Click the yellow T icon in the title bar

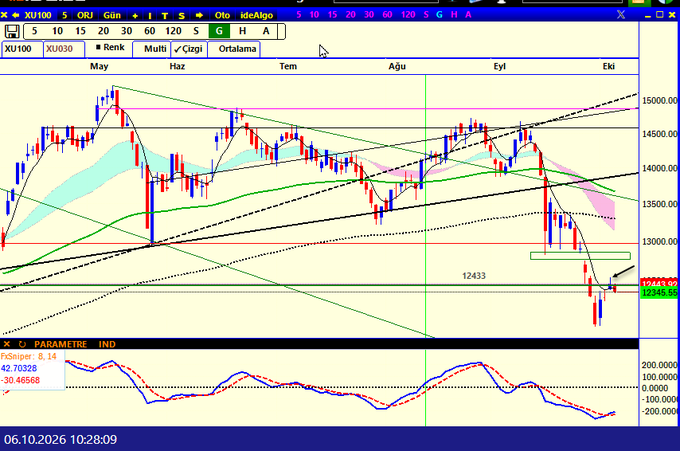(x=165, y=16)
